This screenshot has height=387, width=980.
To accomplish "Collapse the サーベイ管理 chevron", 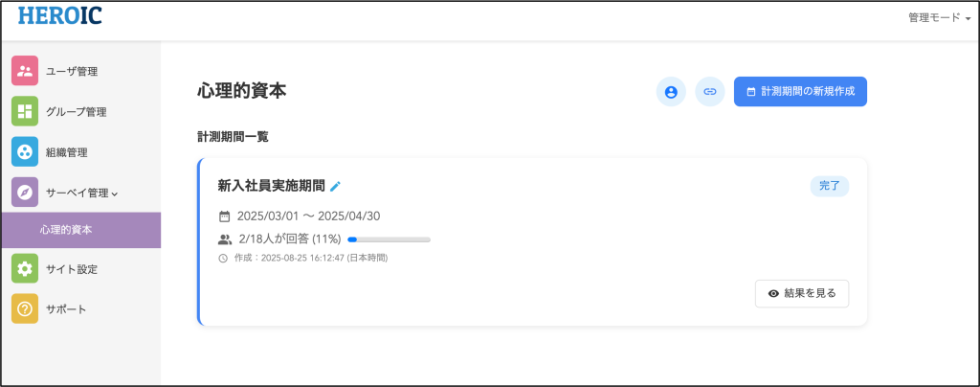I will click(115, 193).
